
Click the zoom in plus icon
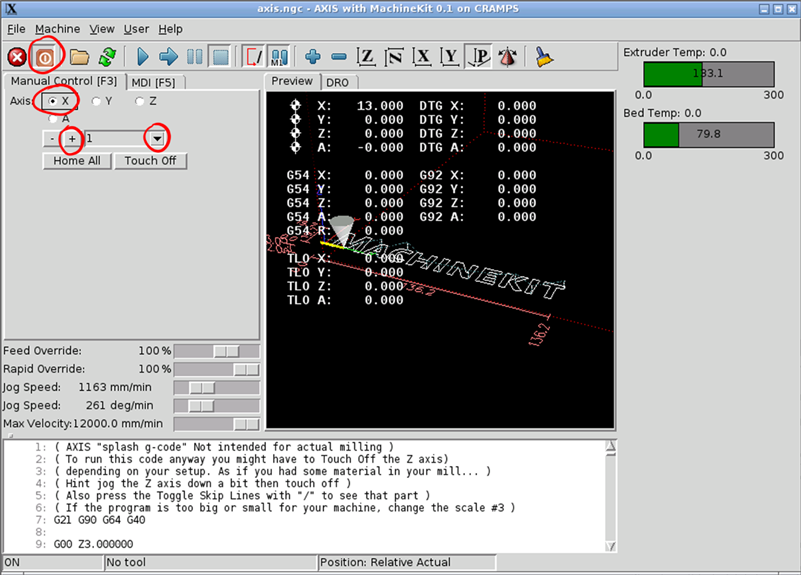[313, 56]
